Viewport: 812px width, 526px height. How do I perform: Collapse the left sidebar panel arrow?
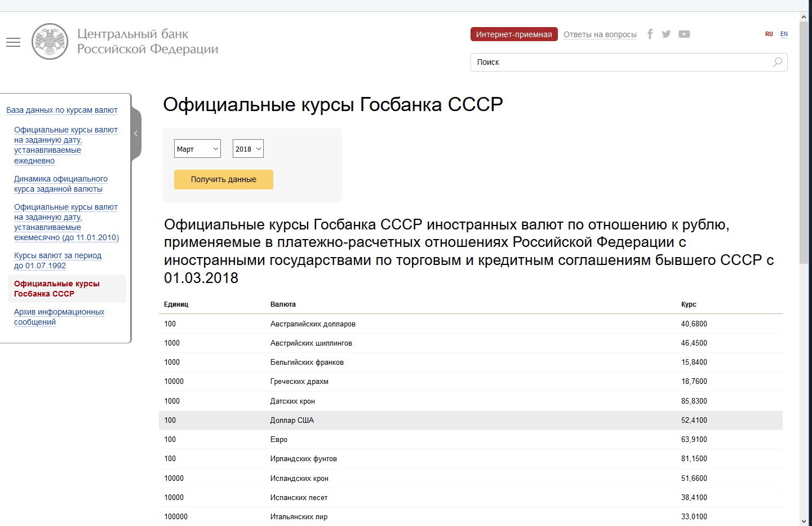click(136, 134)
